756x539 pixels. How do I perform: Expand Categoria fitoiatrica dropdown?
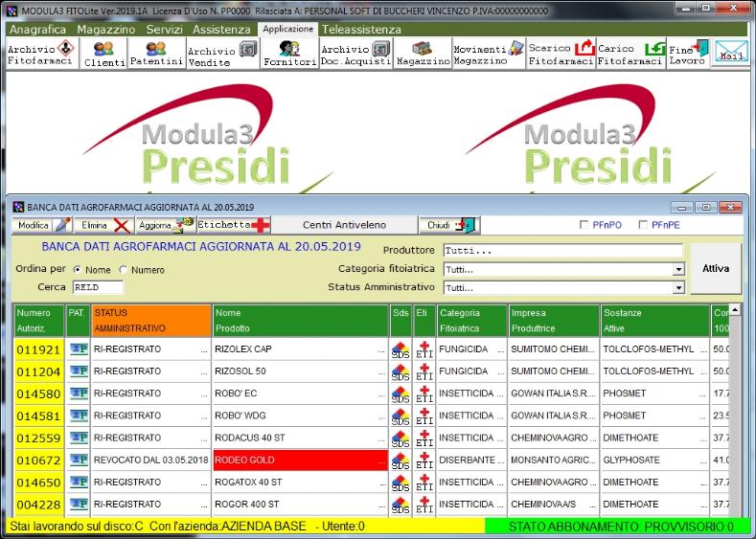pyautogui.click(x=678, y=269)
